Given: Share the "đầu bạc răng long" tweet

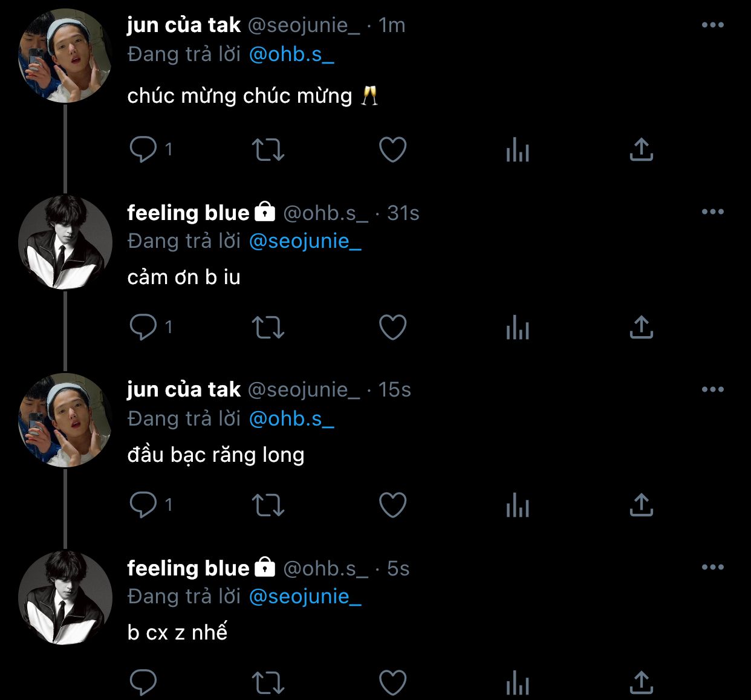Looking at the screenshot, I should tap(641, 505).
